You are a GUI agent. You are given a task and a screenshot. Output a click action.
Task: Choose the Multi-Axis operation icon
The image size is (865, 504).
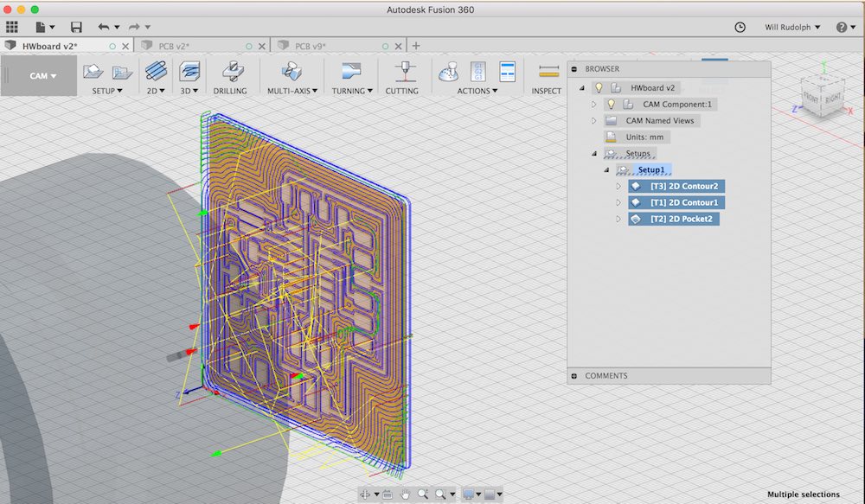coord(292,71)
